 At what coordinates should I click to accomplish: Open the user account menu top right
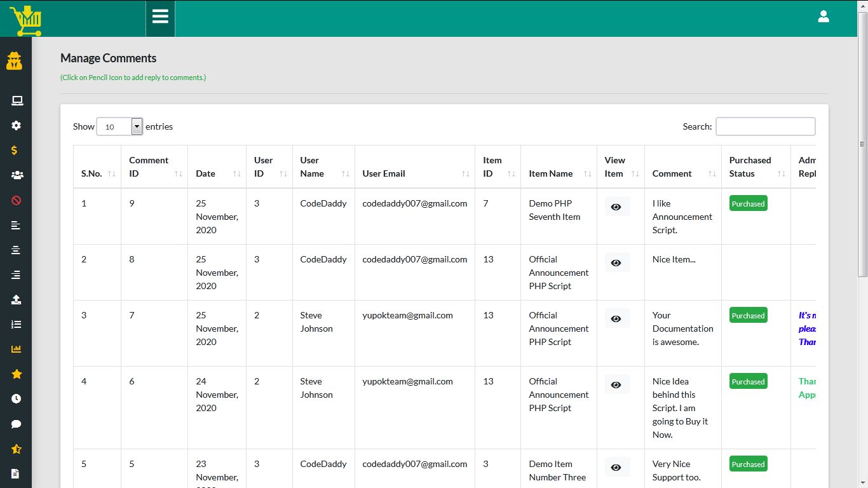pyautogui.click(x=824, y=17)
